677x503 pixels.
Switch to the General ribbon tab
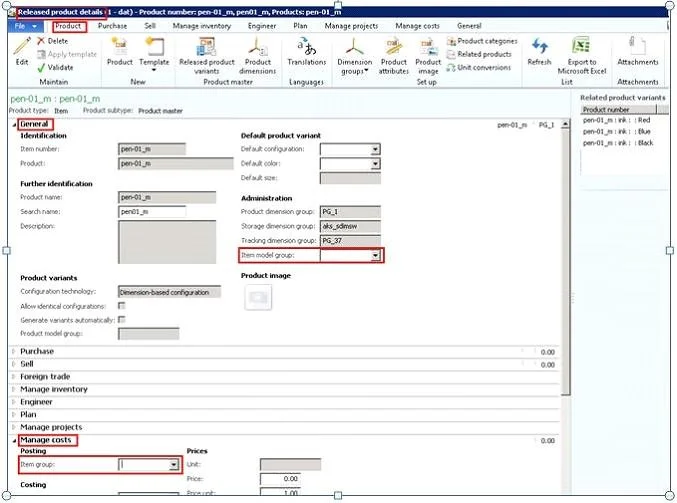point(469,26)
